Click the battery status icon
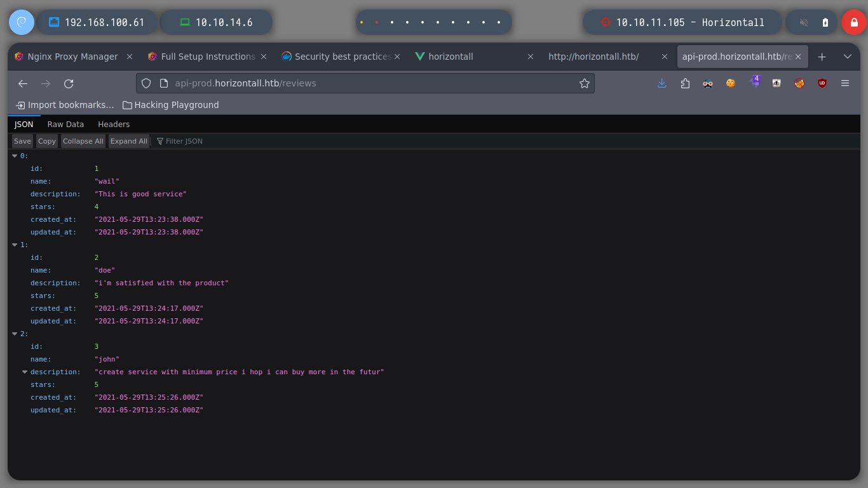The height and width of the screenshot is (488, 868). (825, 22)
